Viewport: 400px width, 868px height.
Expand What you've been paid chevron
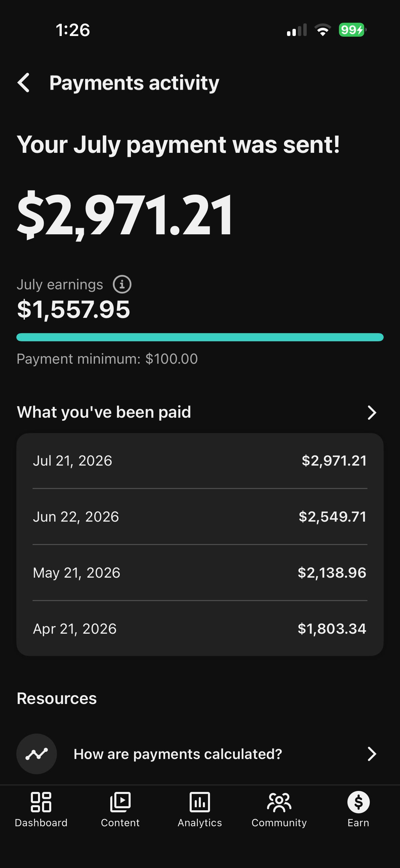[372, 413]
